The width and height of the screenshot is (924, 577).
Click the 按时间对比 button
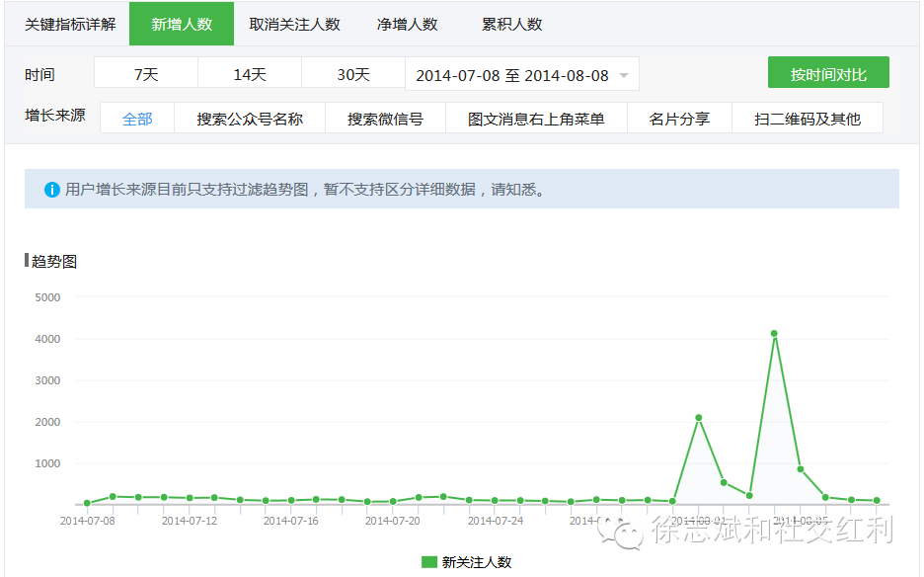pyautogui.click(x=828, y=72)
